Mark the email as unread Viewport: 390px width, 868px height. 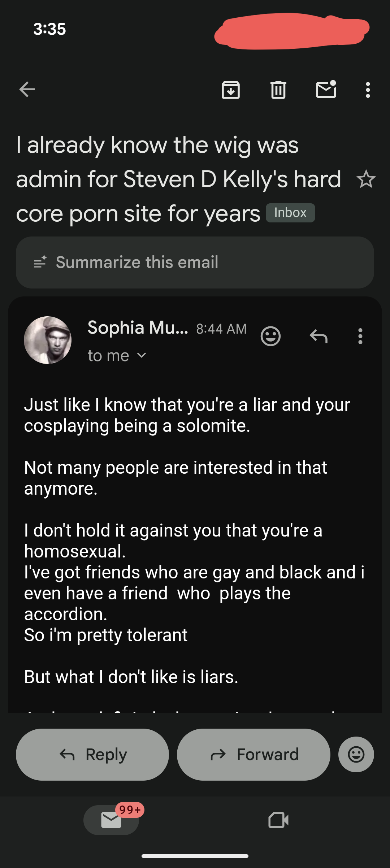pos(326,90)
